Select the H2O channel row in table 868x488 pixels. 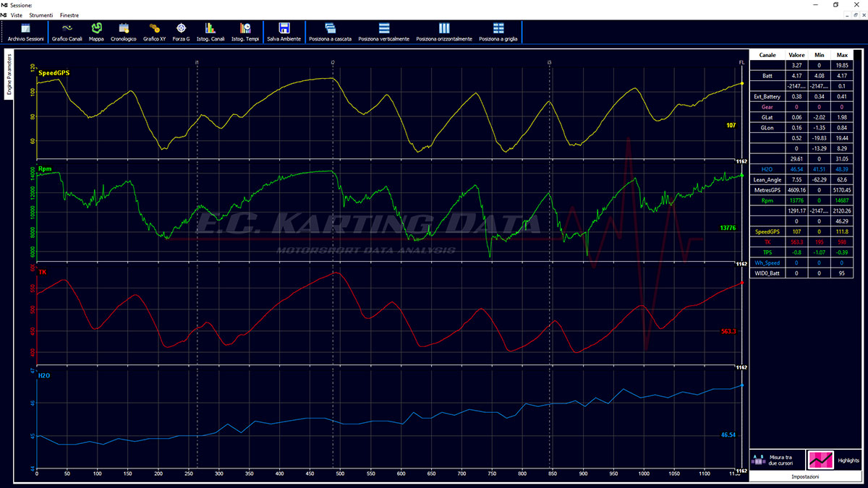tap(768, 169)
